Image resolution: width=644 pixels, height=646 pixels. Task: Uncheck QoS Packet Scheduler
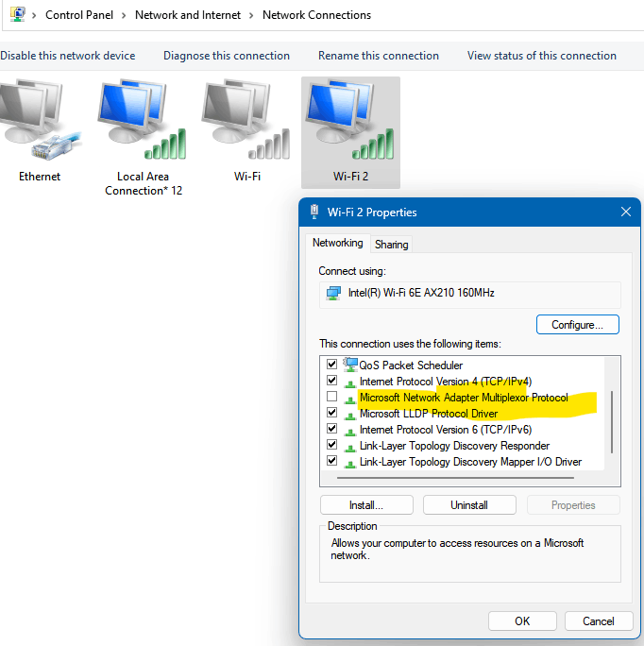(331, 364)
